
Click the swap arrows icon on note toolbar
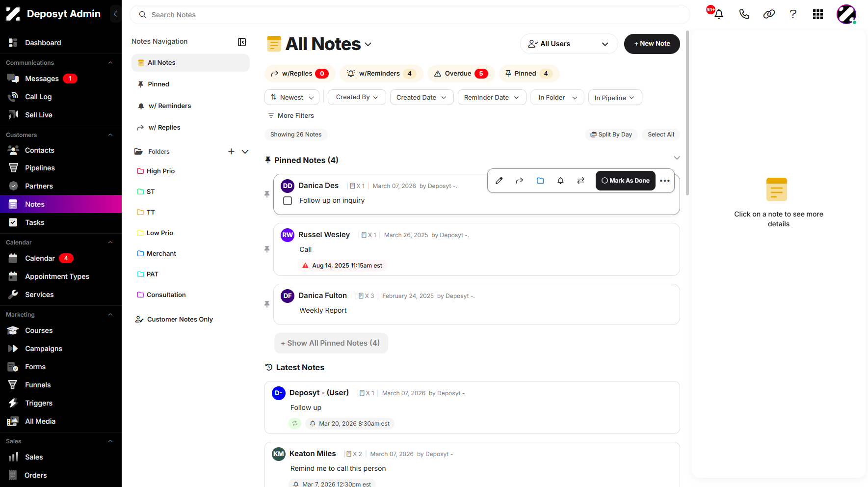click(581, 181)
